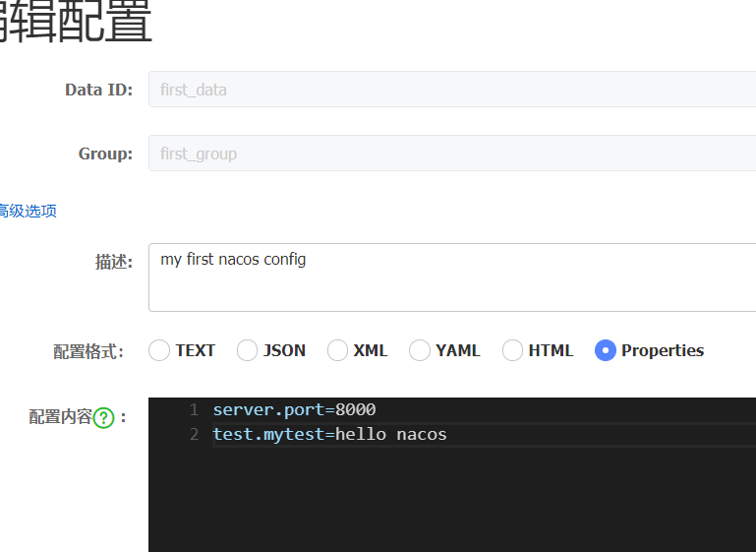The image size is (756, 552).
Task: Open the 高级选项 advanced options link
Action: [28, 211]
